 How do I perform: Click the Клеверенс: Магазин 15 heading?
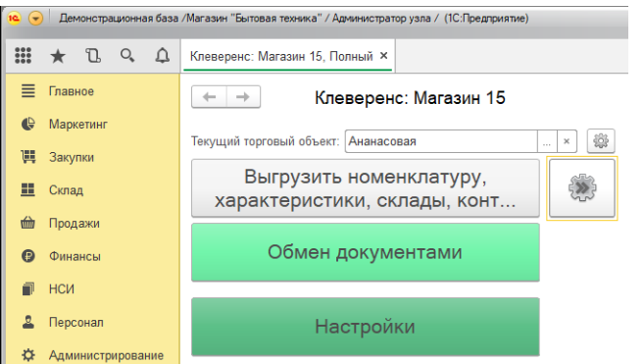coord(410,98)
